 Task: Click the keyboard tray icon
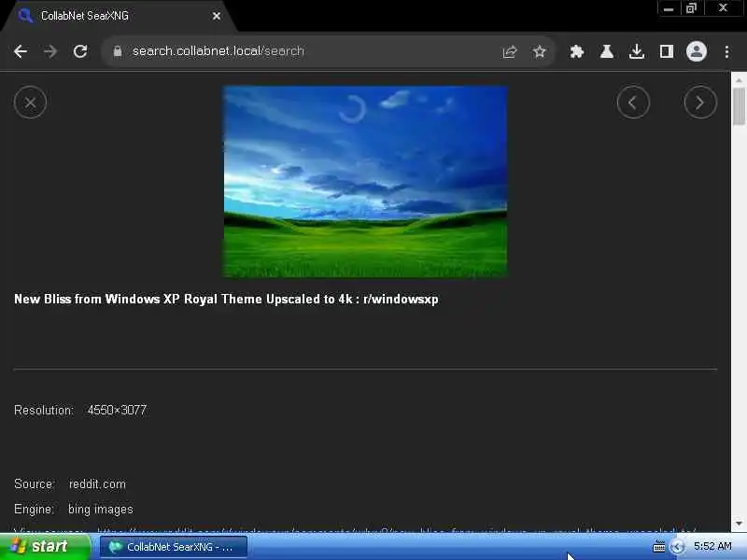tap(659, 547)
